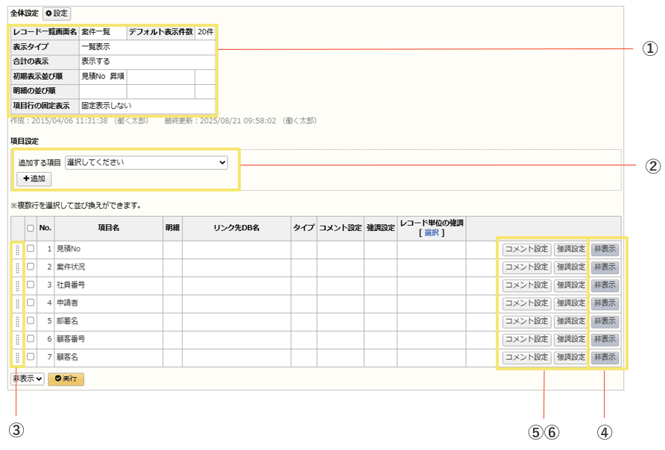Check the checkbox for 申請者 row
Screen dimensions: 665x450
pos(30,303)
